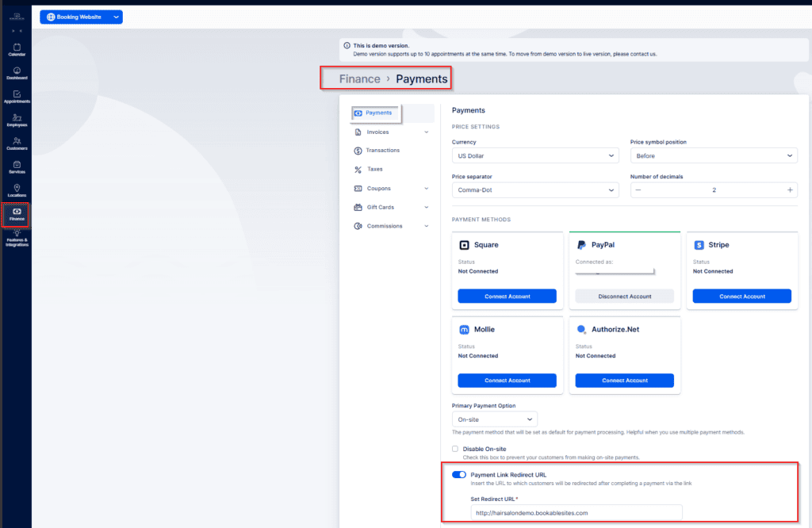Screen dimensions: 812x528
Task: Click the PayPal connected-as field
Action: (615, 270)
